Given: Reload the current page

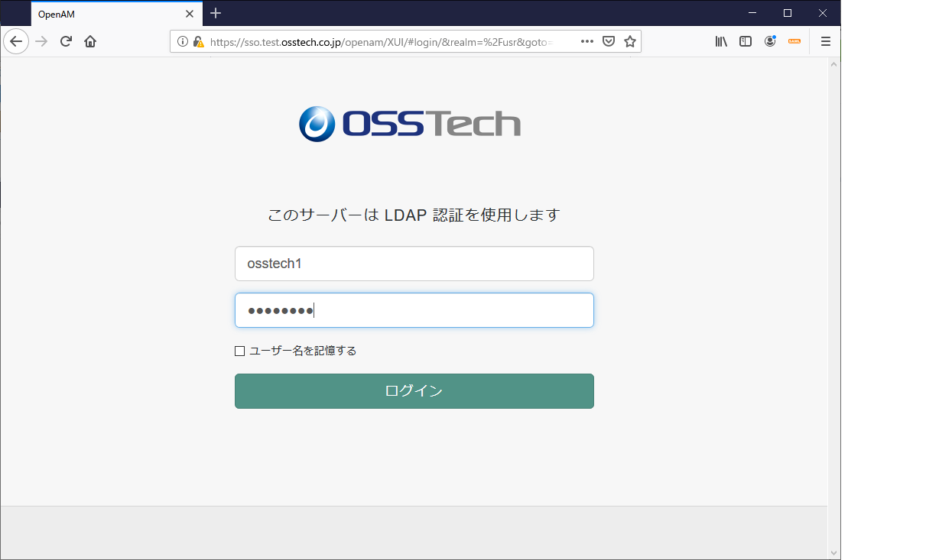Looking at the screenshot, I should pos(68,41).
